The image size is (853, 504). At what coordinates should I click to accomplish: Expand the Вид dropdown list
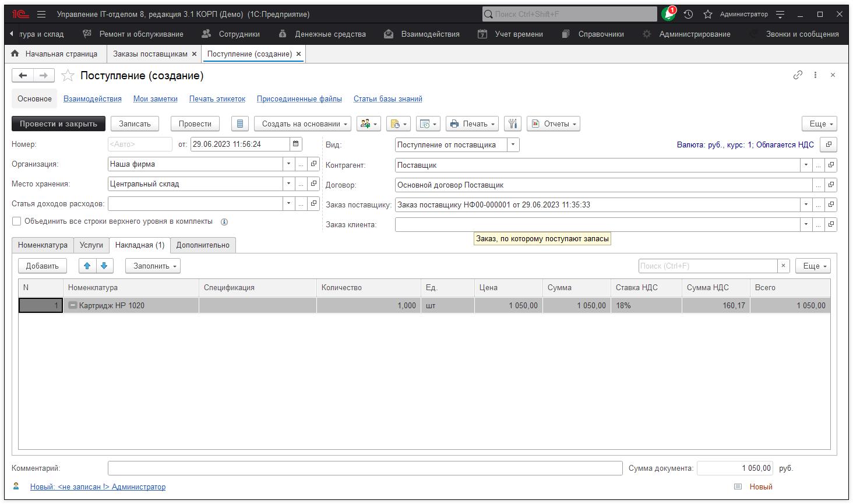[x=513, y=144]
